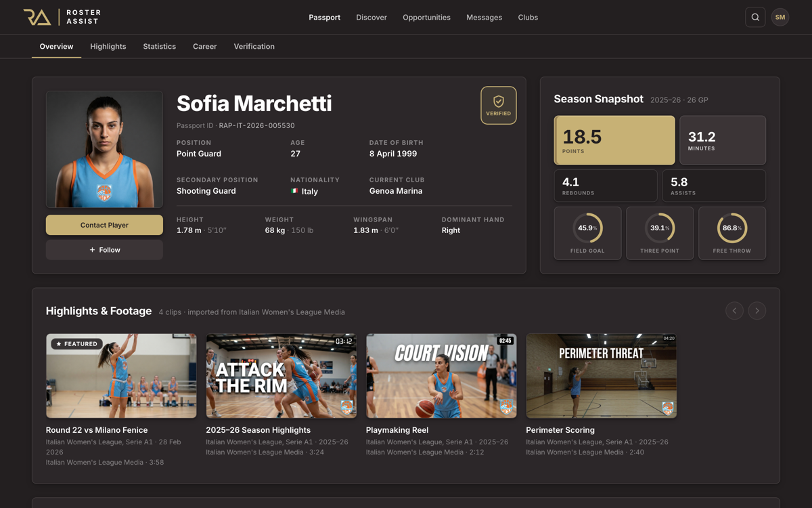Click the 86.8% Free Throw ring
This screenshot has height=508, width=812.
click(732, 228)
